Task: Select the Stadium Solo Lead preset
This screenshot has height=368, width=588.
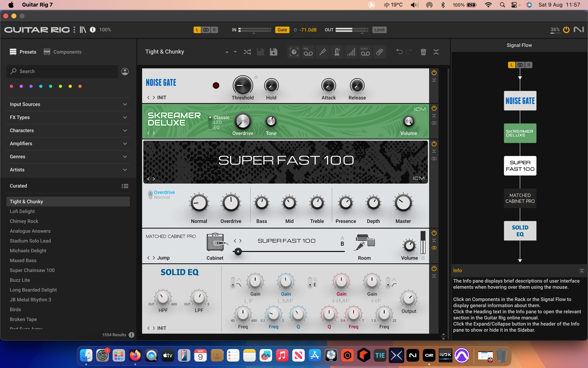Action: pyautogui.click(x=68, y=241)
